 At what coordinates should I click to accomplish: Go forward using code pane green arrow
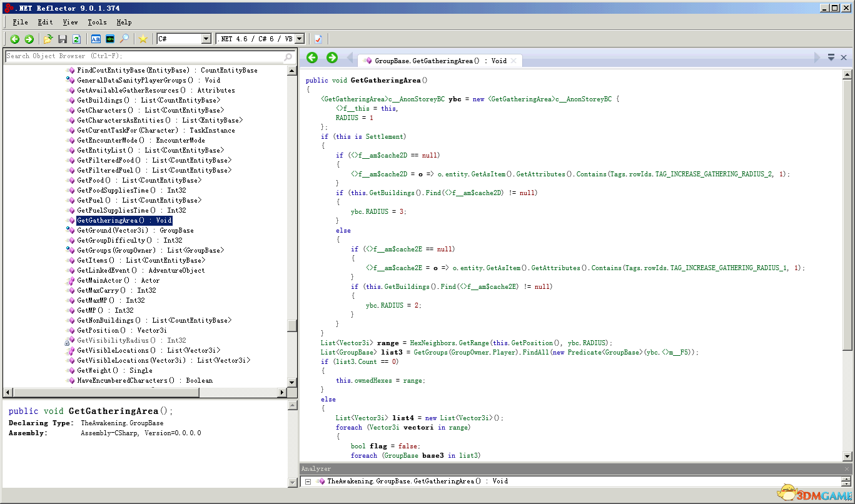click(x=332, y=58)
